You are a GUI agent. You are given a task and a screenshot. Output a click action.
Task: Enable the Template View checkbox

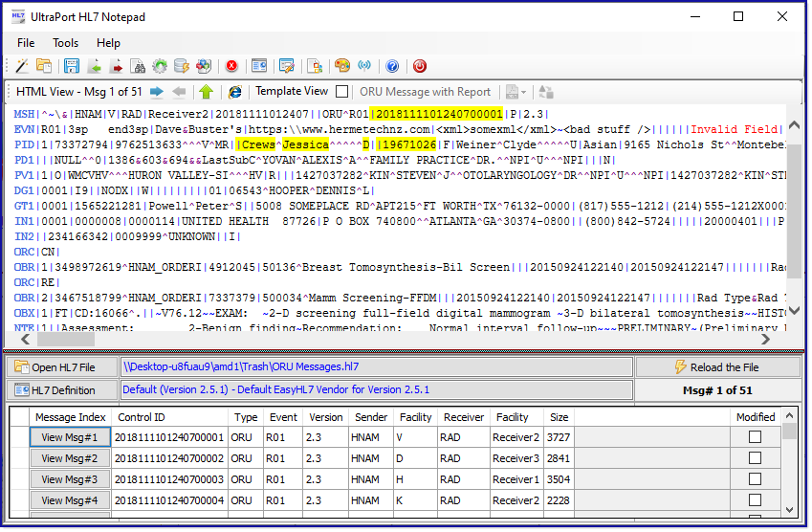[x=341, y=92]
